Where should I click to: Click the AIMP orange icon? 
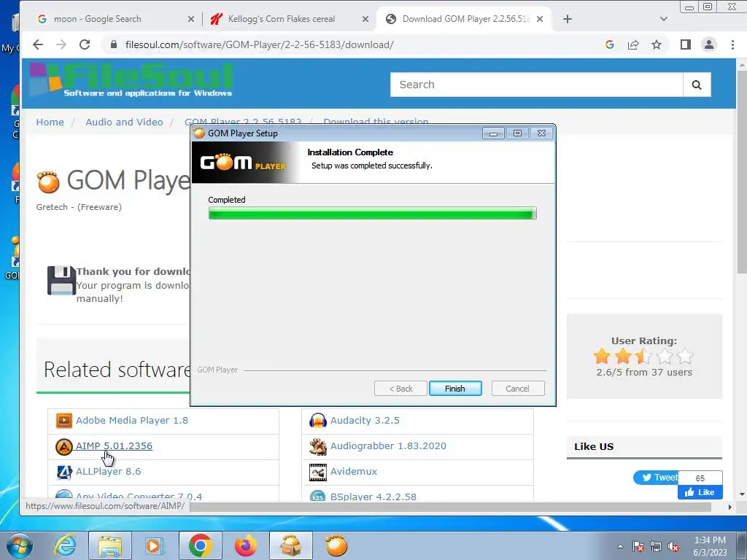(64, 447)
